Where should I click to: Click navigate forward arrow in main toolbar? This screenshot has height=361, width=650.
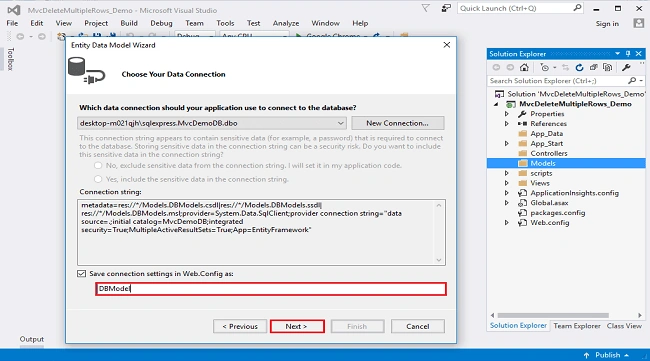(42, 37)
